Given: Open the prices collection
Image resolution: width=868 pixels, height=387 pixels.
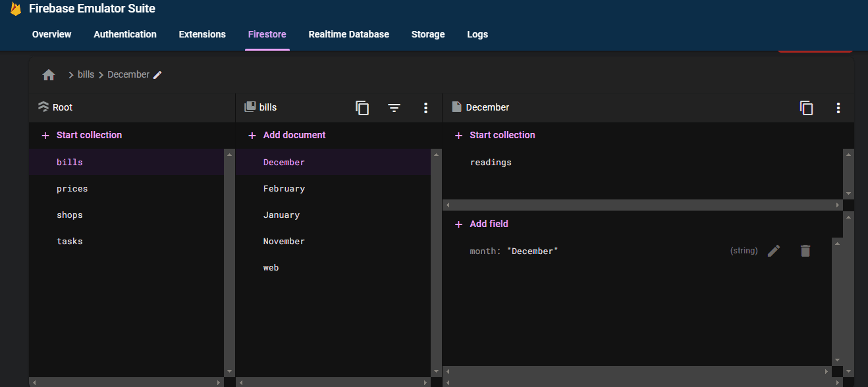Looking at the screenshot, I should click(126, 188).
